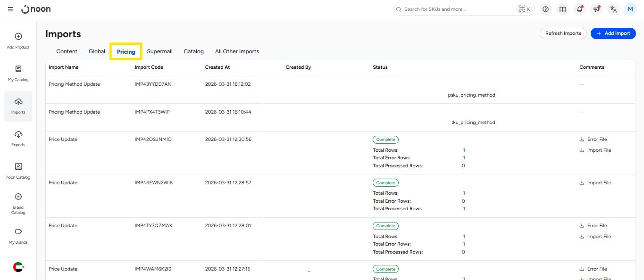Switch to the Supermall tab
Screen dimensions: 644x280
(x=159, y=51)
